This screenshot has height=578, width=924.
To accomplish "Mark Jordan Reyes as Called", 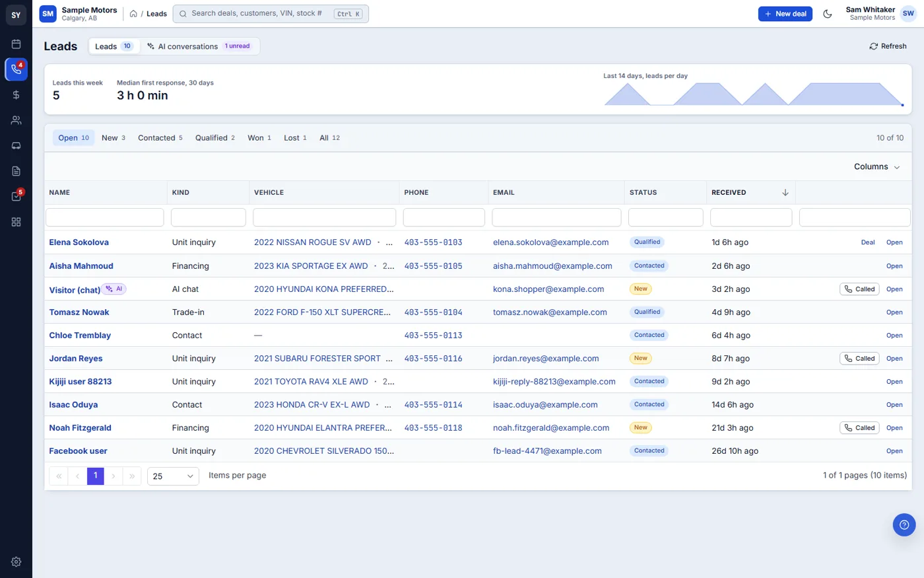I will [859, 359].
